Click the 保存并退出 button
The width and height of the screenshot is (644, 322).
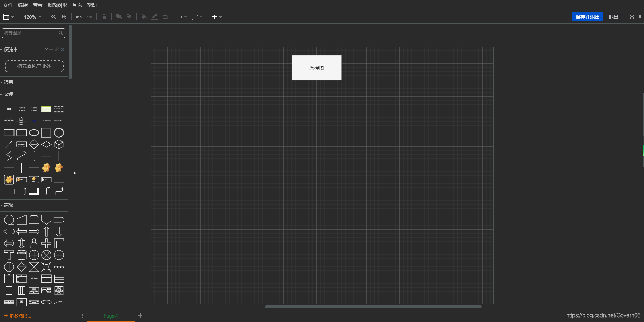(x=588, y=17)
